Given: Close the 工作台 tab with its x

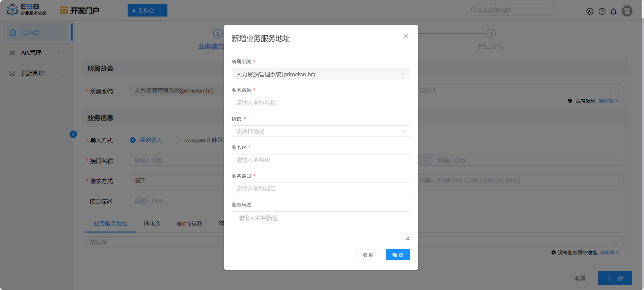Looking at the screenshot, I should pyautogui.click(x=160, y=11).
